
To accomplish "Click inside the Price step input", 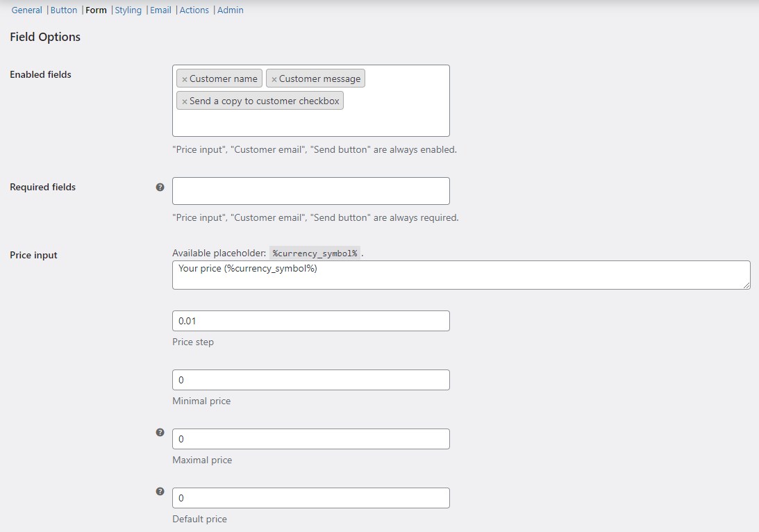I will point(310,320).
